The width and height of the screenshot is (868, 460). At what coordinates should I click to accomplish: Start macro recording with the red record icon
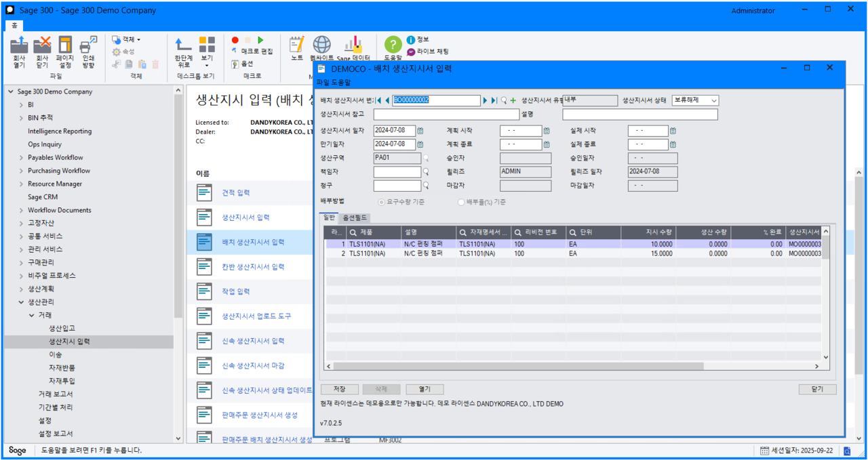coord(235,41)
